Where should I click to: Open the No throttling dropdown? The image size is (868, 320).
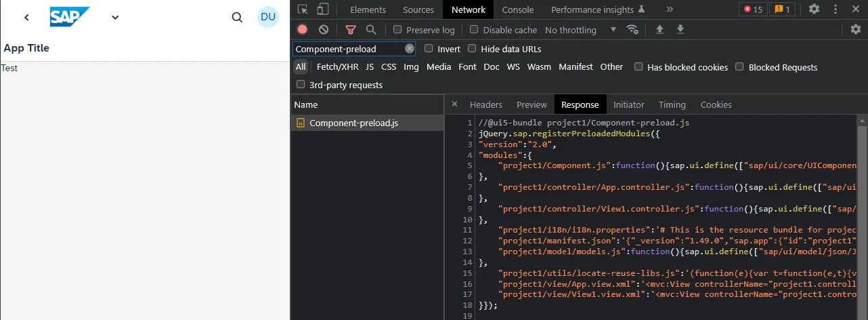click(x=580, y=30)
